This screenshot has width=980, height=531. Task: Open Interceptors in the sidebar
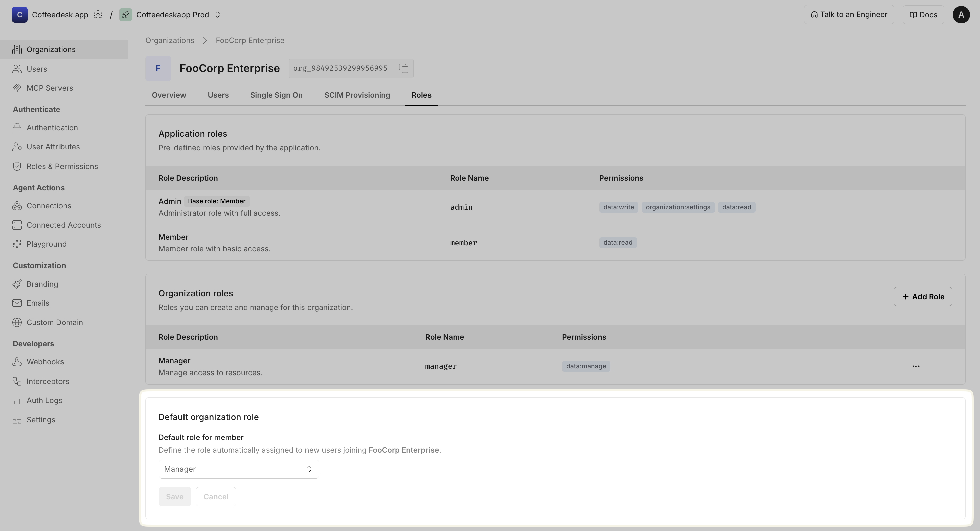pos(47,381)
